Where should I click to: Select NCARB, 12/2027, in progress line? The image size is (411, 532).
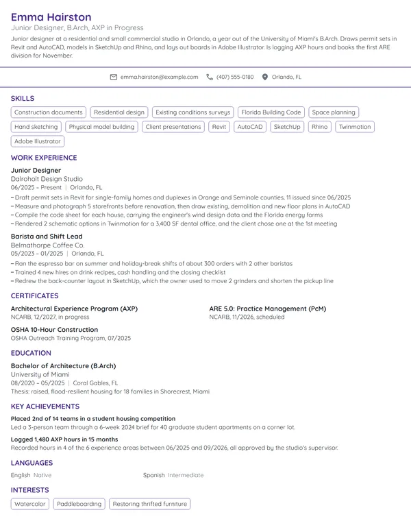click(x=50, y=317)
